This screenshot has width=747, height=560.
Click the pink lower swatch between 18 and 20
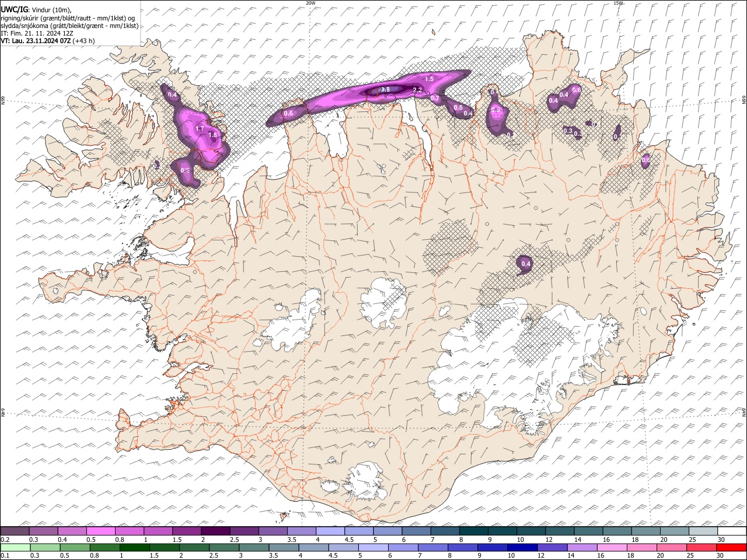click(642, 547)
